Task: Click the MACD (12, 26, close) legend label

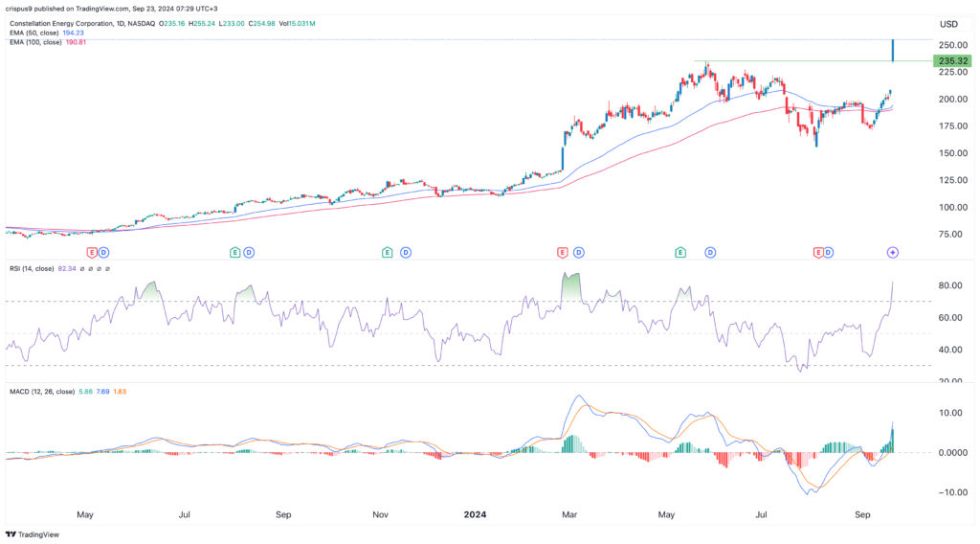Action: [42, 392]
